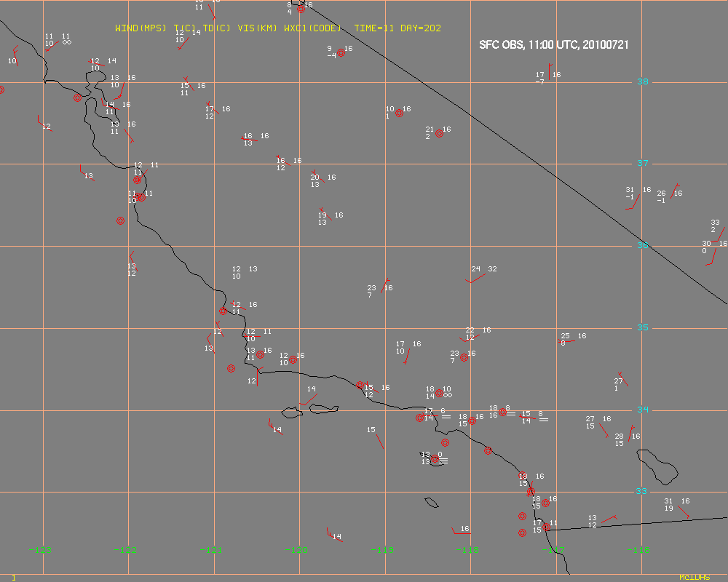
Task: Click the longitude label -117
Action: [553, 551]
